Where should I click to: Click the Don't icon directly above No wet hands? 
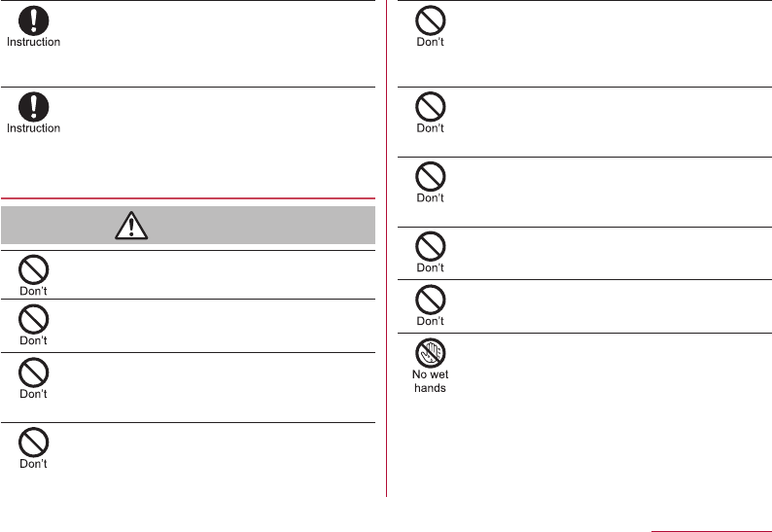[x=431, y=300]
